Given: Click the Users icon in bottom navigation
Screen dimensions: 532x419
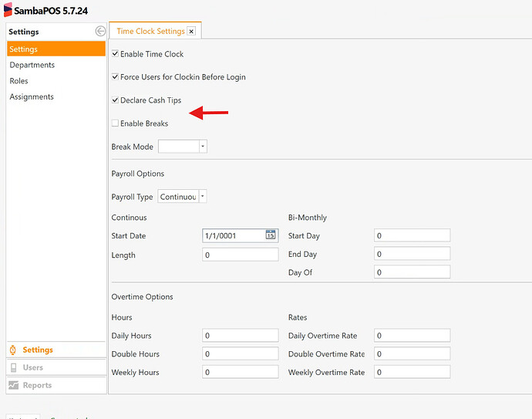Looking at the screenshot, I should tap(13, 368).
